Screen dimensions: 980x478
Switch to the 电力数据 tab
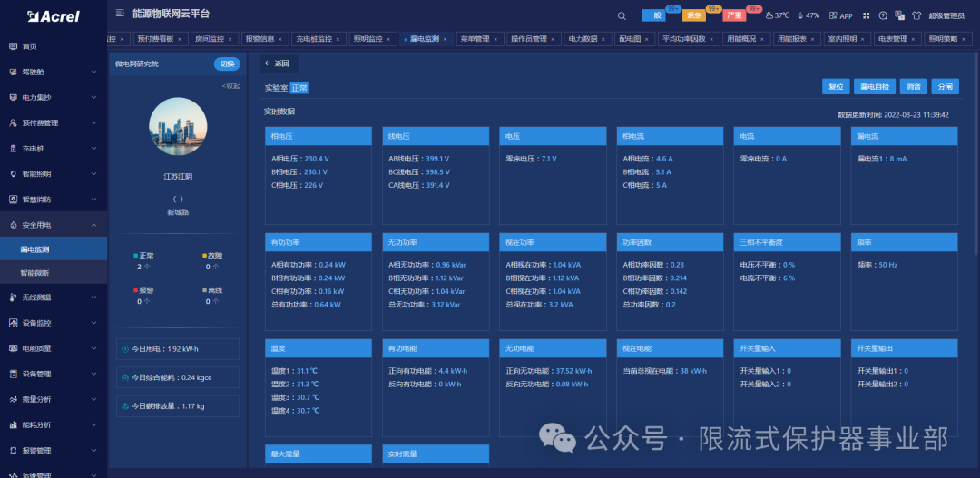[x=583, y=39]
